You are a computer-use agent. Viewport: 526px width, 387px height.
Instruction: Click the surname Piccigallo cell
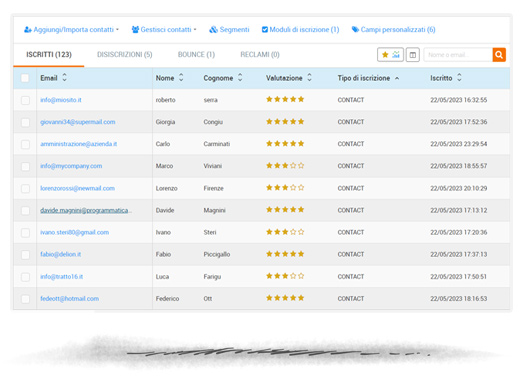217,254
